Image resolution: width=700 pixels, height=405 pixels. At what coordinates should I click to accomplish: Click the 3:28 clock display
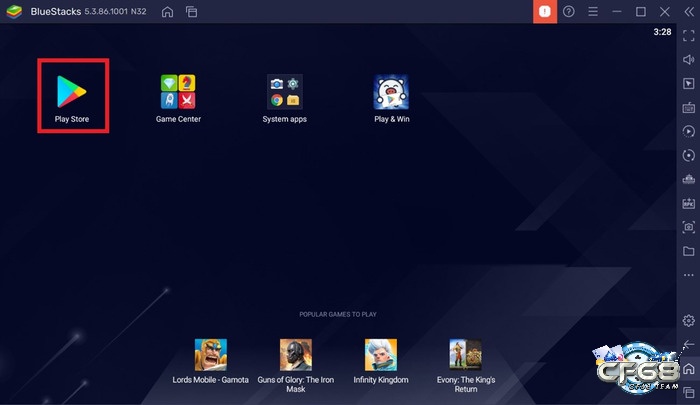(662, 32)
